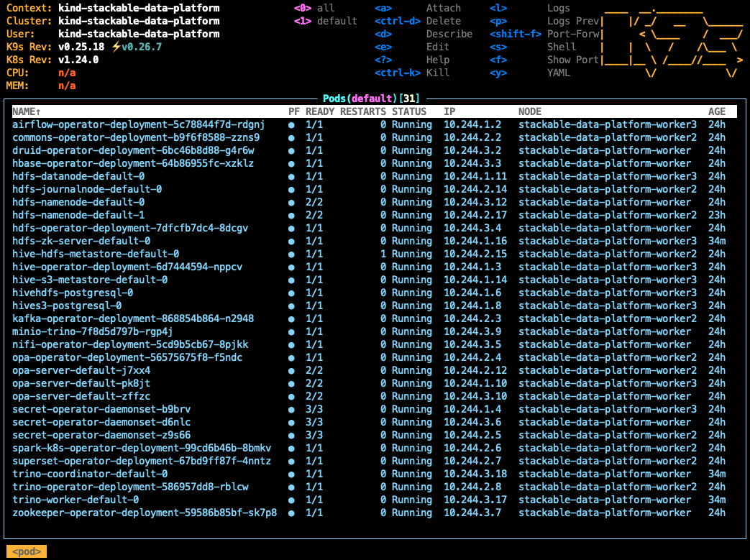Click the STATUS column header

[x=409, y=111]
